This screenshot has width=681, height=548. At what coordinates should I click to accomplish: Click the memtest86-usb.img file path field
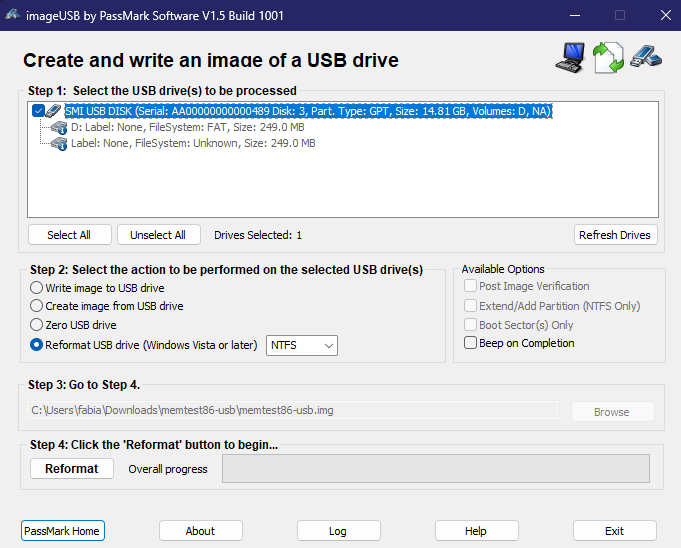(292, 410)
